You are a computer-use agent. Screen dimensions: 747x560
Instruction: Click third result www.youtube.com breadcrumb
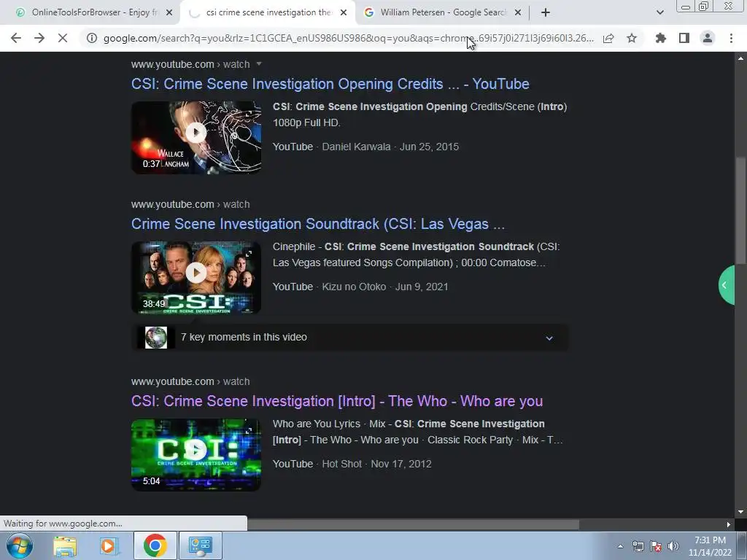pyautogui.click(x=172, y=381)
